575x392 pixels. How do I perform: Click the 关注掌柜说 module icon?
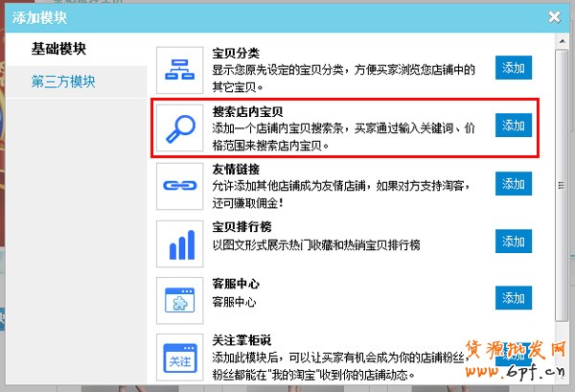coord(180,355)
